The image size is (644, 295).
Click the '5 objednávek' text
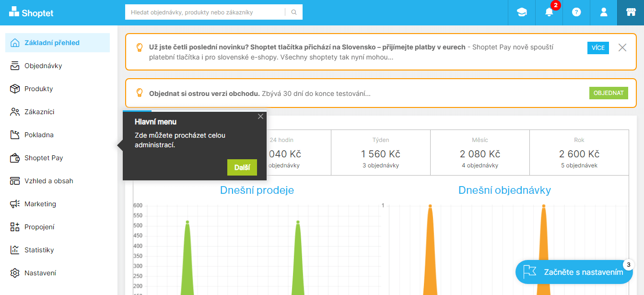(579, 165)
